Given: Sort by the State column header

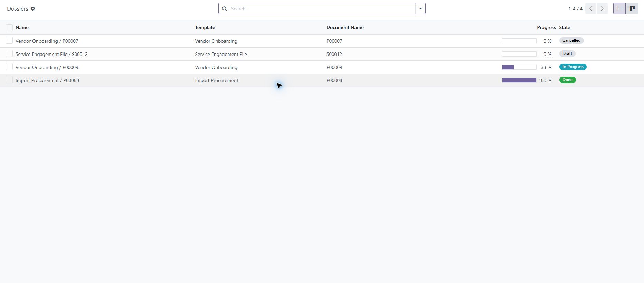Looking at the screenshot, I should coord(565,27).
